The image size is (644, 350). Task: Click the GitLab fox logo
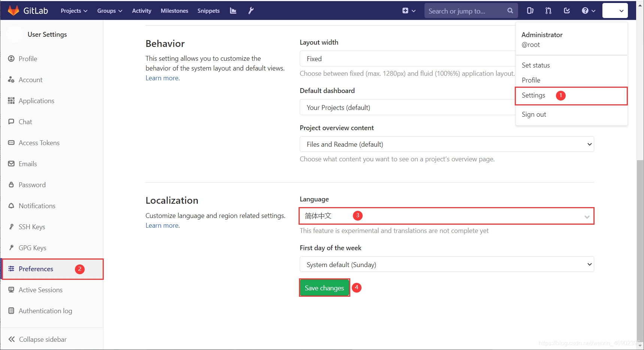pos(13,11)
